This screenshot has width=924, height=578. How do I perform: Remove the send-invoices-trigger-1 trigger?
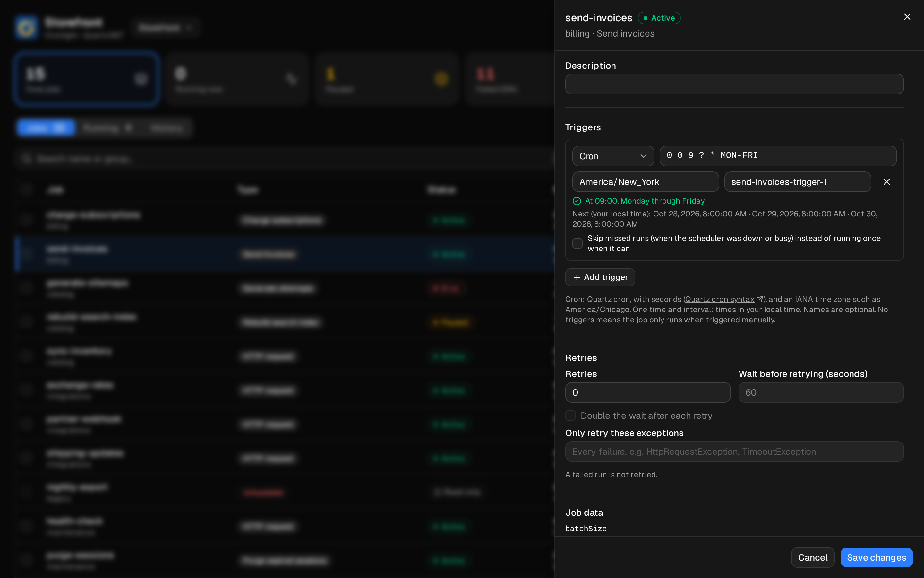[x=886, y=182]
